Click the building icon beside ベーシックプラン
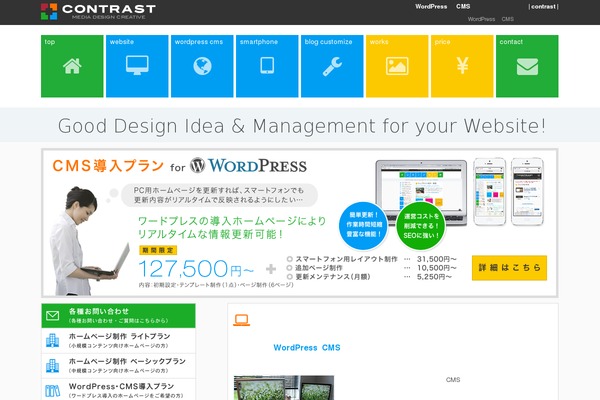 tap(52, 366)
